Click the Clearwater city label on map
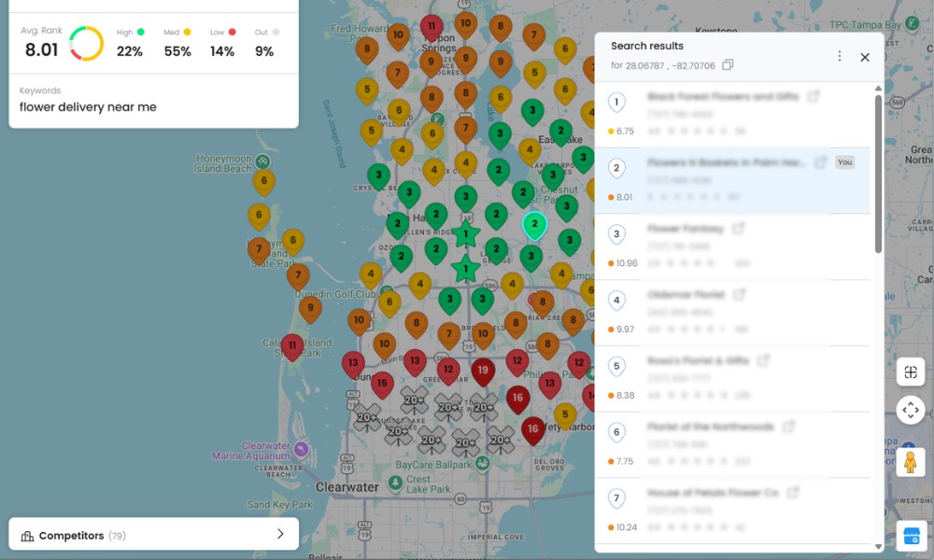This screenshot has height=560, width=934. click(347, 487)
